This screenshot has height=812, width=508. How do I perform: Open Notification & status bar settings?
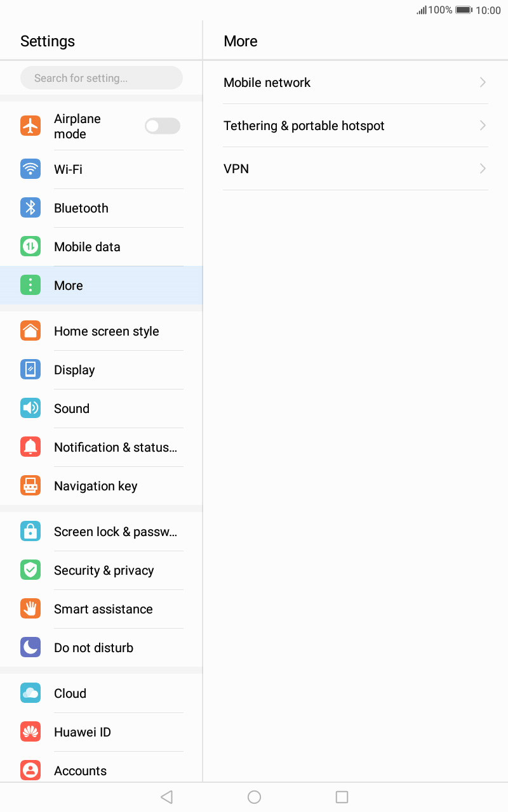point(102,447)
